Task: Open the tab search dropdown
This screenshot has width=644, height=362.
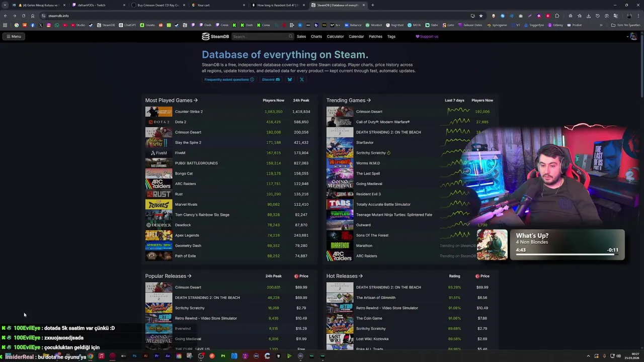Action: coord(6,5)
